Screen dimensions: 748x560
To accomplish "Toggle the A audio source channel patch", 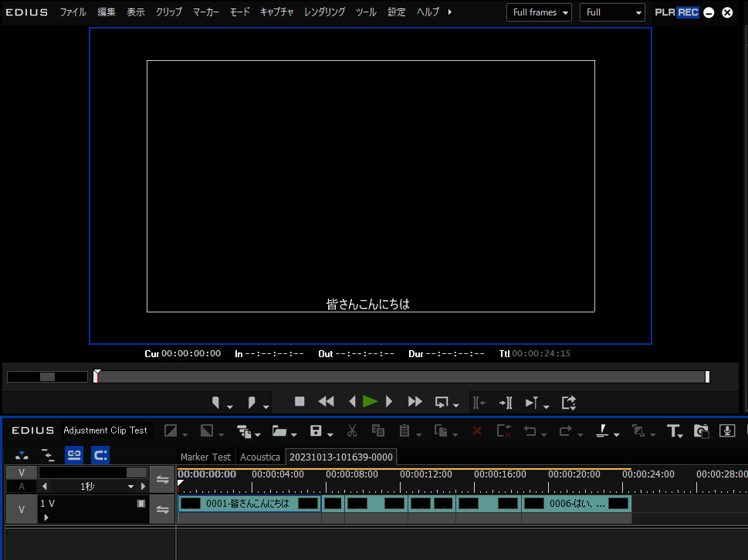I will coord(22,487).
